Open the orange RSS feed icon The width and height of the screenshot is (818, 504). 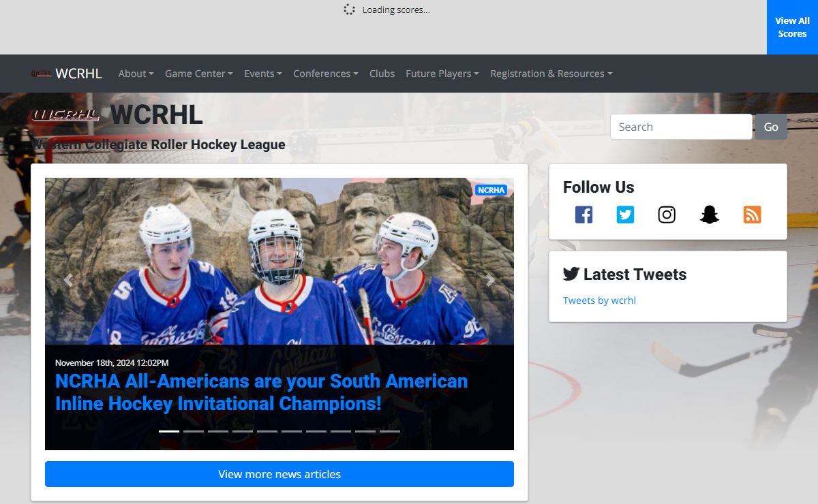(x=752, y=215)
